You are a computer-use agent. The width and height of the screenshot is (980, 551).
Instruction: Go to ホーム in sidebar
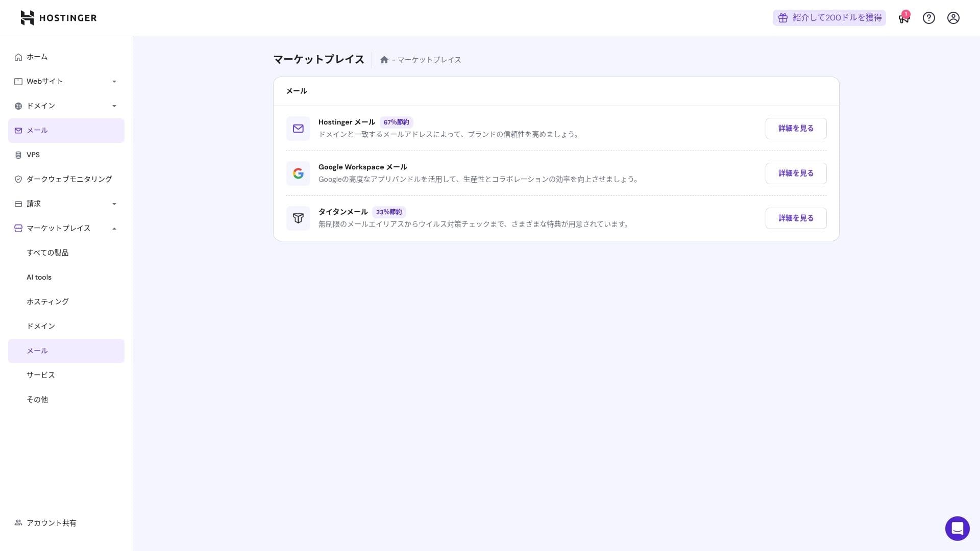pyautogui.click(x=66, y=57)
